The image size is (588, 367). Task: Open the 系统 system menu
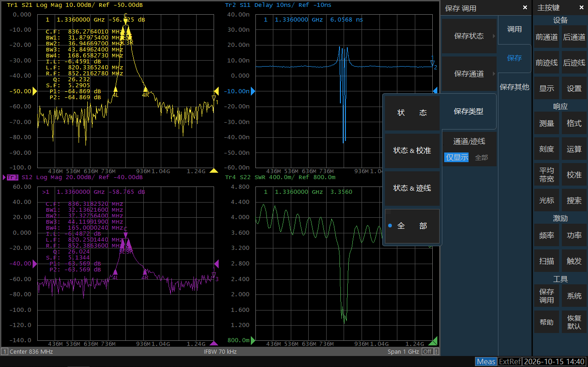pos(574,296)
